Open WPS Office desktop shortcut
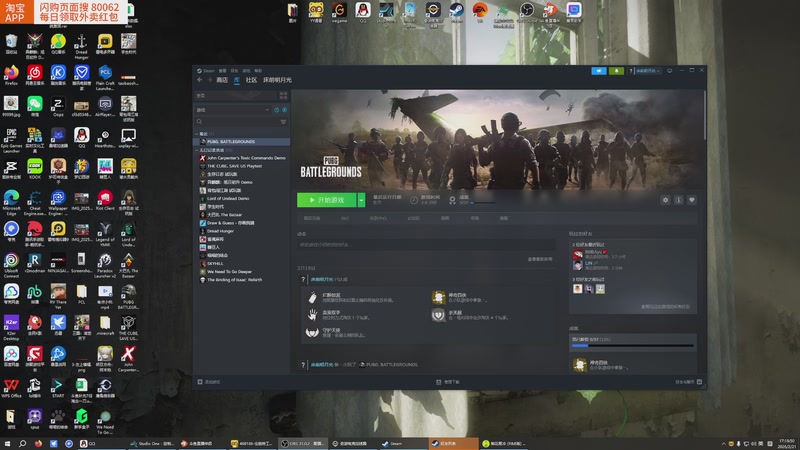 click(x=11, y=388)
